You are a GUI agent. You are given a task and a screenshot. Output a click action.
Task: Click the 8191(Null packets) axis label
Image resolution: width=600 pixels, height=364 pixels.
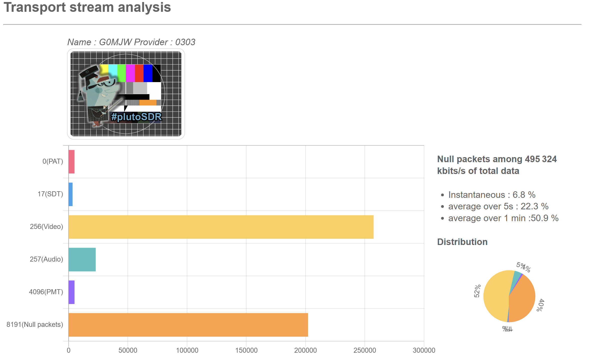click(35, 325)
